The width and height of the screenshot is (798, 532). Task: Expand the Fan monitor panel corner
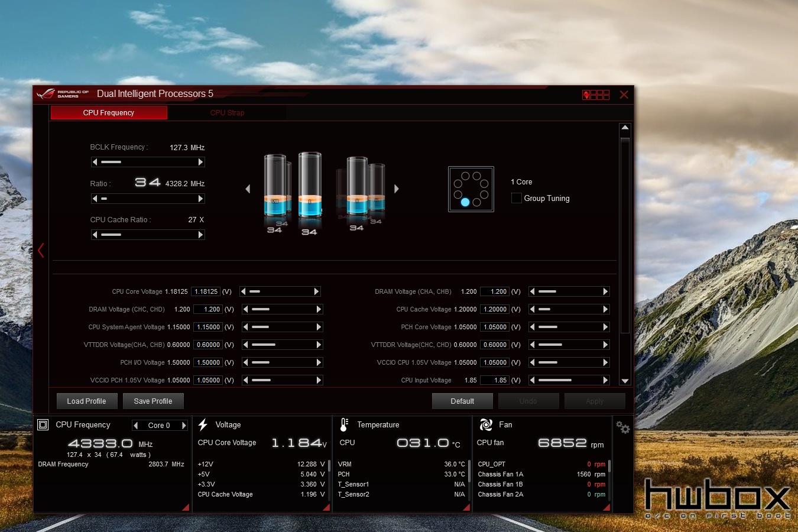click(606, 507)
